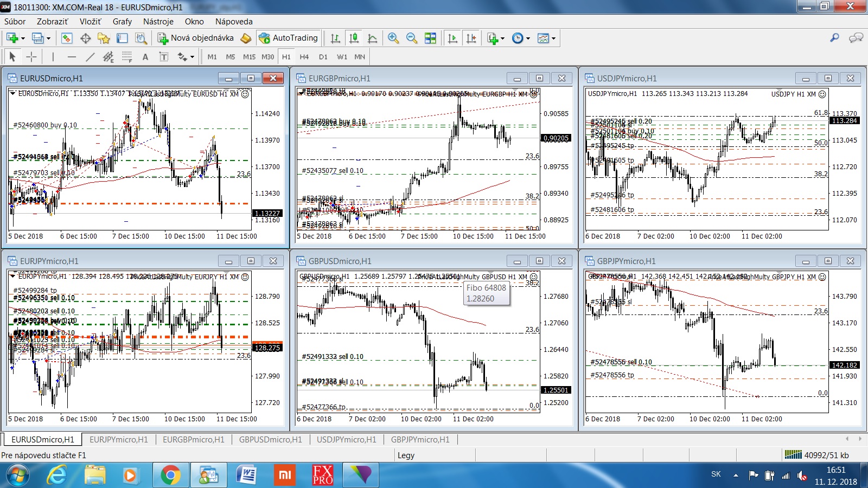Viewport: 868px width, 488px height.
Task: Switch to the GBPUSDmicro,H1 chart tab
Action: pyautogui.click(x=270, y=440)
